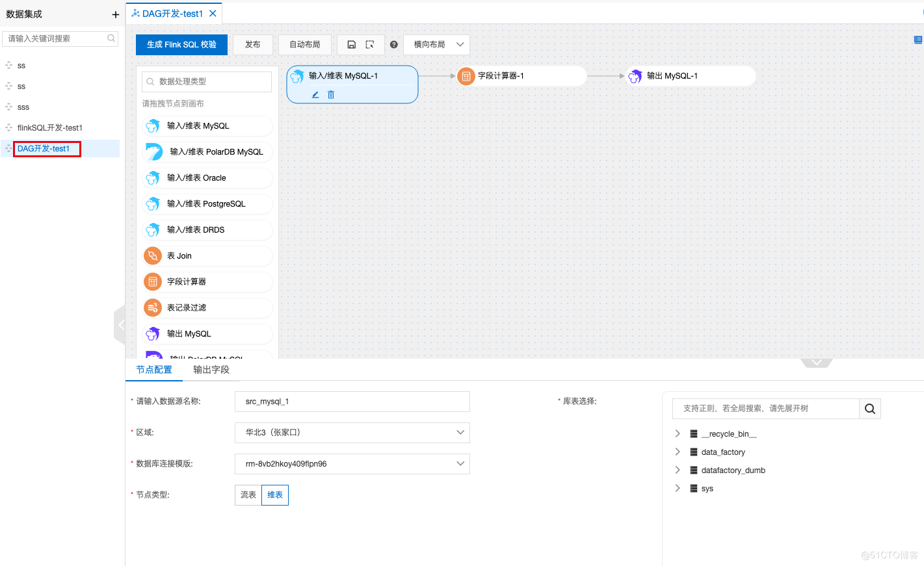Click the 发布 button
924x566 pixels.
[x=253, y=45]
